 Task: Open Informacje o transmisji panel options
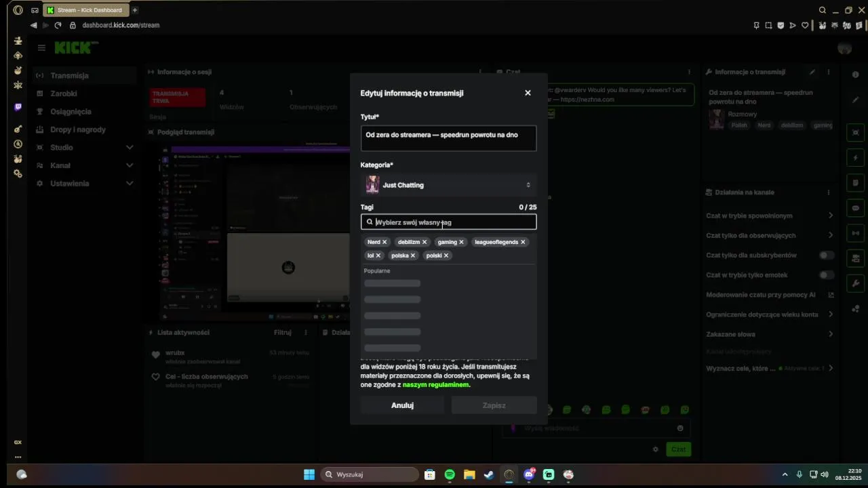[x=828, y=72]
